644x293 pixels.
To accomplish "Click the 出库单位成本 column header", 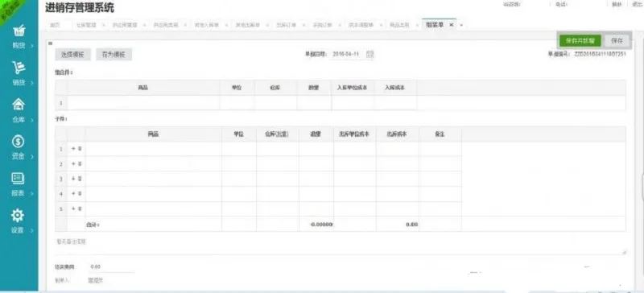I will click(355, 134).
